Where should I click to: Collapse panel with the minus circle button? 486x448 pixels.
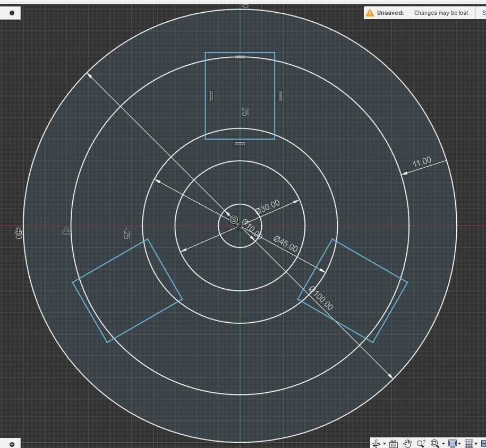pos(12,13)
